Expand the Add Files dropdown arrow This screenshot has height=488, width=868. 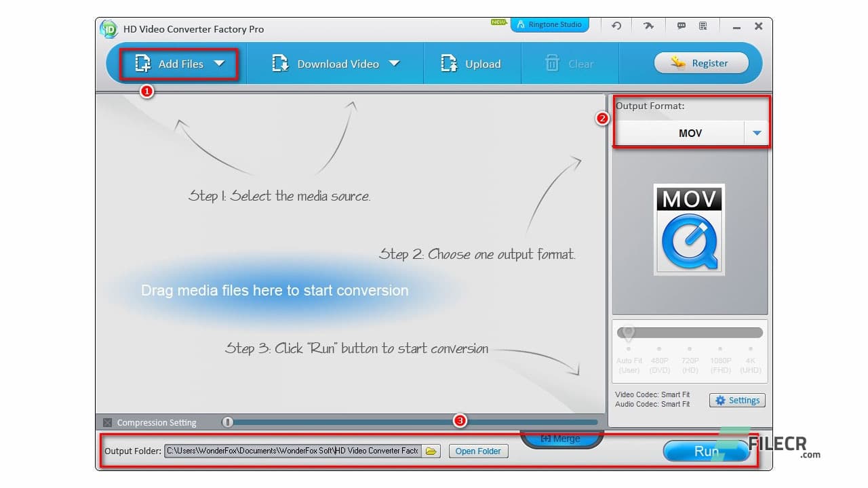click(x=219, y=63)
